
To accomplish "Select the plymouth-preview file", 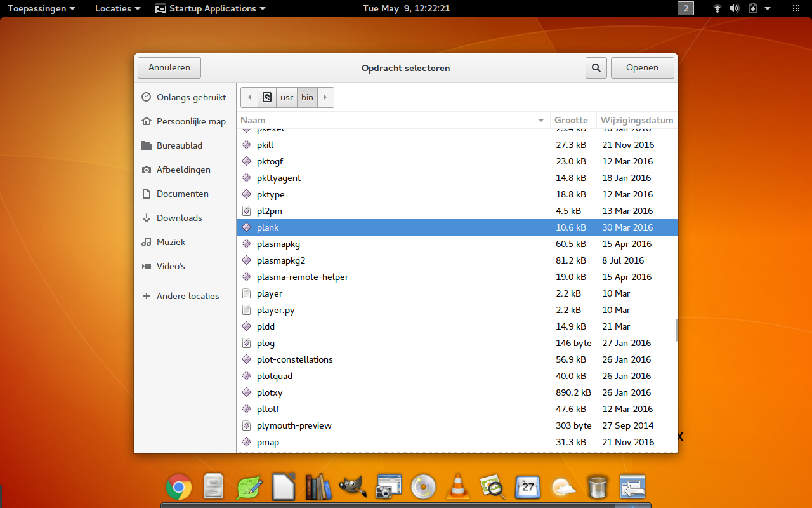I will tap(294, 425).
